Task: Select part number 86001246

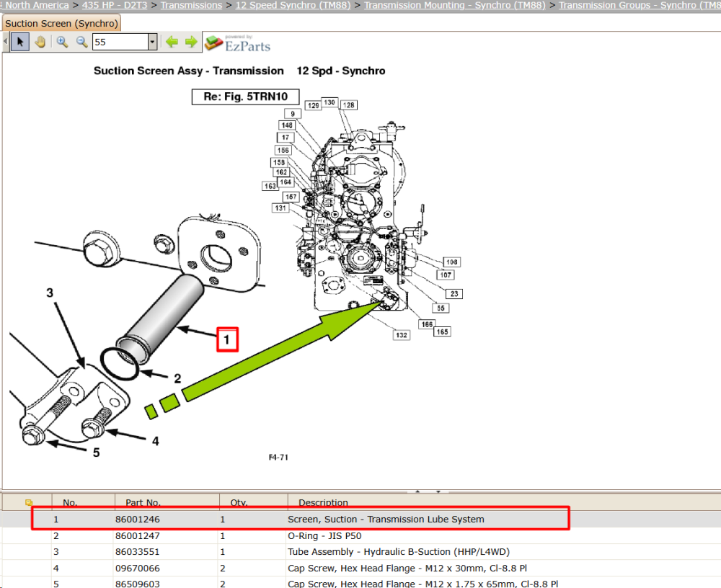Action: tap(138, 520)
